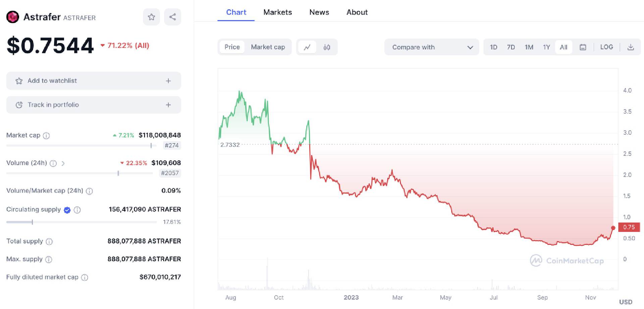This screenshot has height=309, width=644.
Task: Switch to candlestick chart icon
Action: click(327, 47)
